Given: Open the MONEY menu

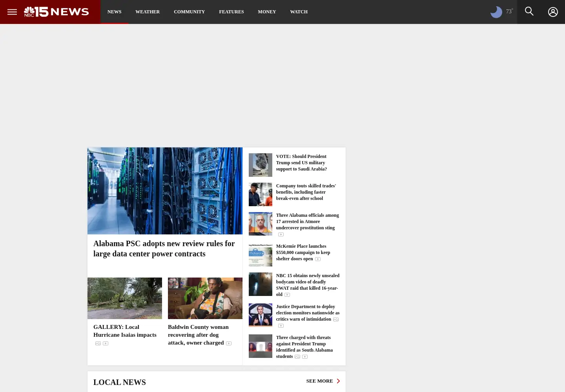Looking at the screenshot, I should 267,12.
